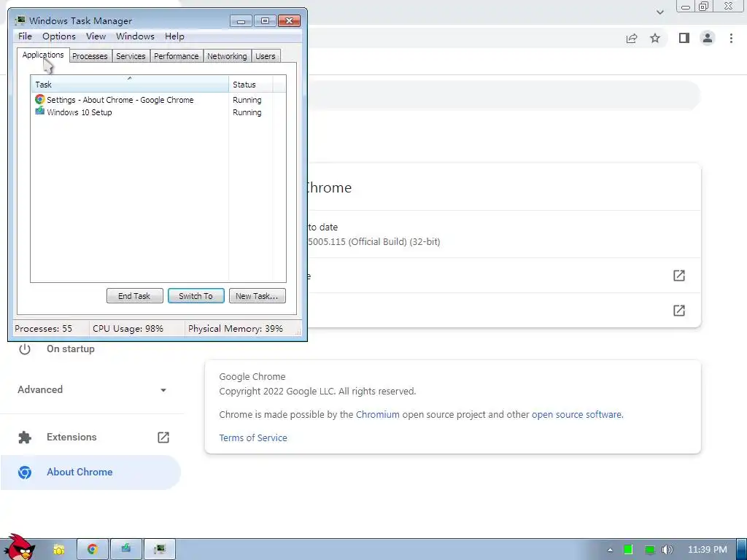This screenshot has width=747, height=560.
Task: Expand the Chrome tab search chevron
Action: [x=659, y=12]
